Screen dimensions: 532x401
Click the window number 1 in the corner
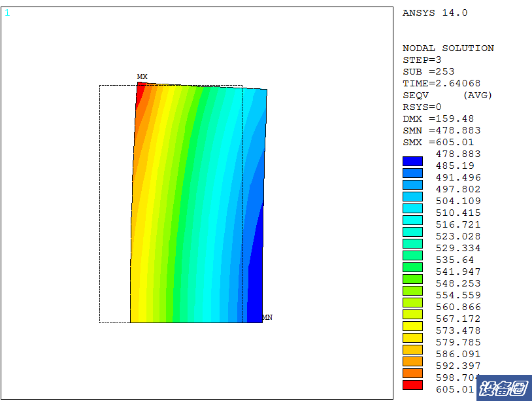click(7, 13)
